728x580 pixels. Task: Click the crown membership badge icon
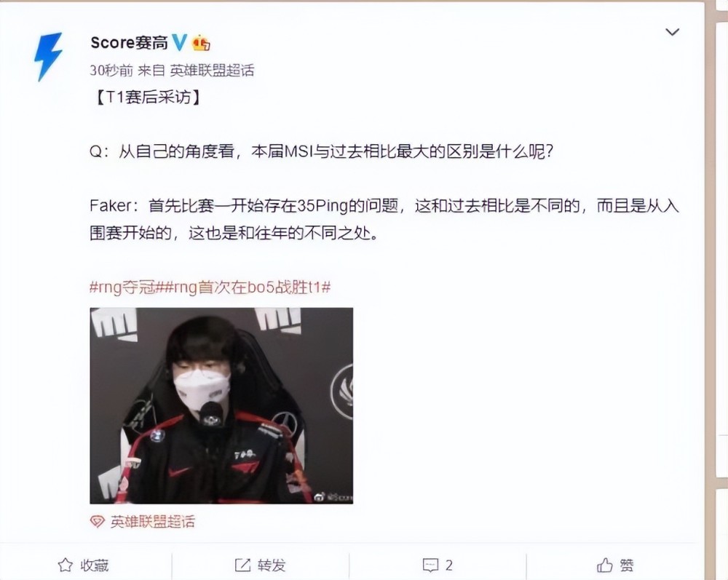click(201, 43)
